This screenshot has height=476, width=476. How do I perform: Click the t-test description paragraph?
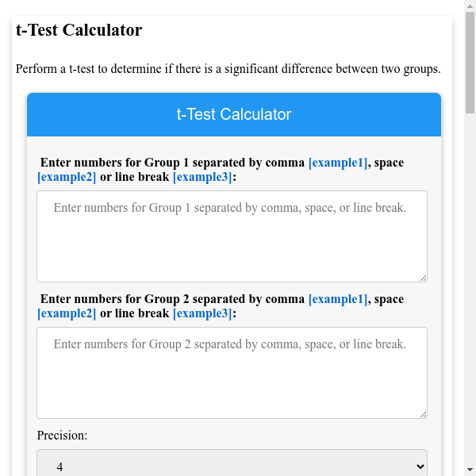point(228,69)
